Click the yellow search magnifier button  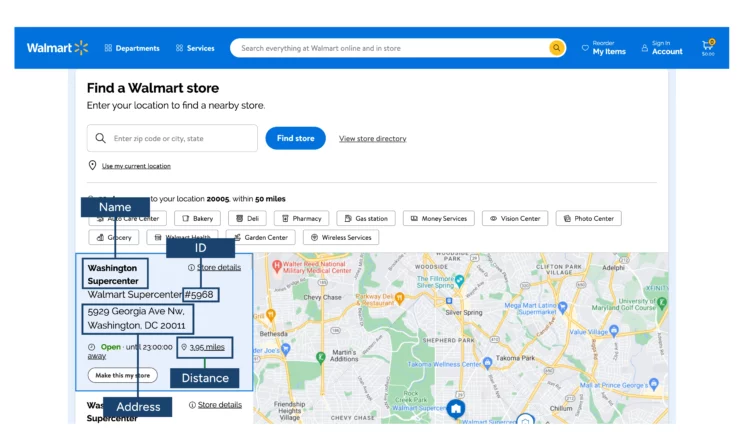coord(556,48)
